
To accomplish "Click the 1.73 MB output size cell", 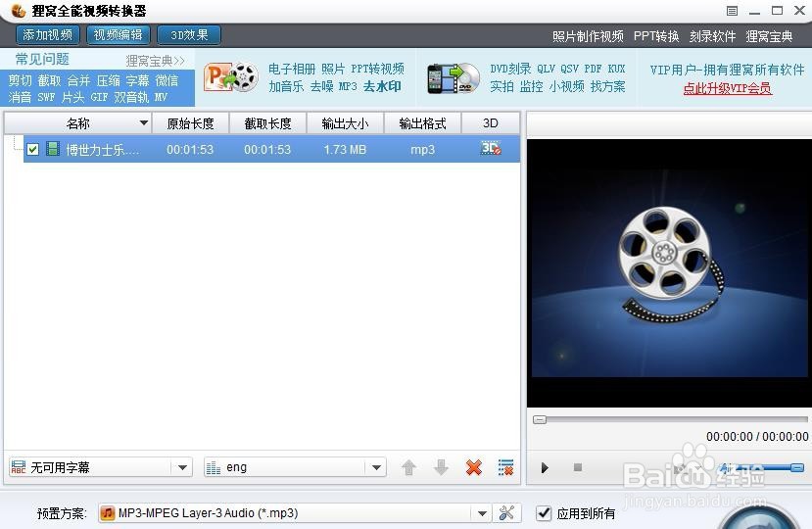I will pos(345,150).
